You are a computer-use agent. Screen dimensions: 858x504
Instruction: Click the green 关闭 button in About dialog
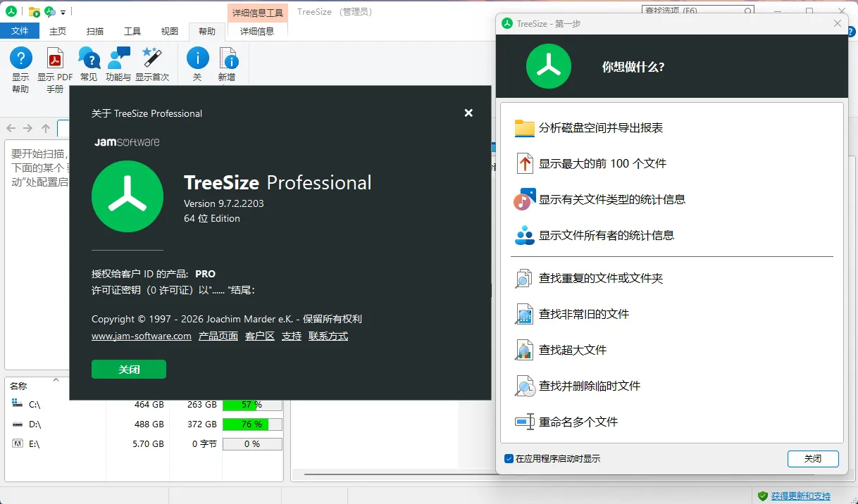pos(128,369)
